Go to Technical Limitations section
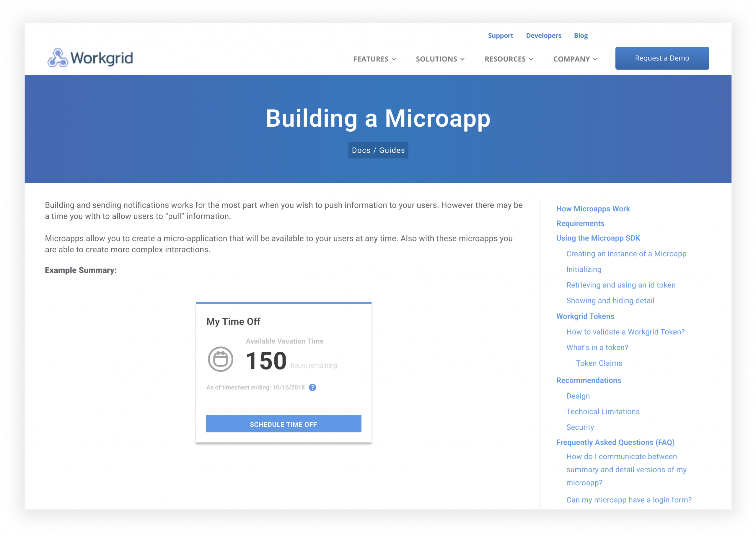Image resolution: width=756 pixels, height=536 pixels. tap(603, 411)
